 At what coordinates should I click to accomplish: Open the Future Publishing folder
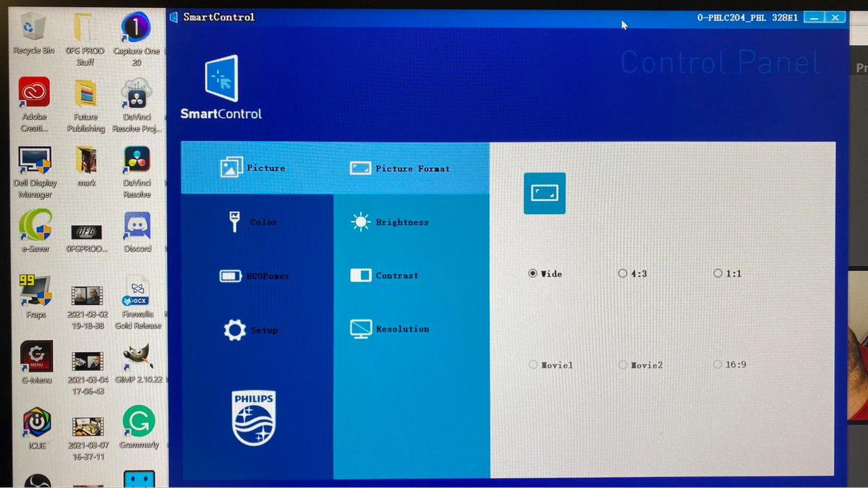[85, 105]
